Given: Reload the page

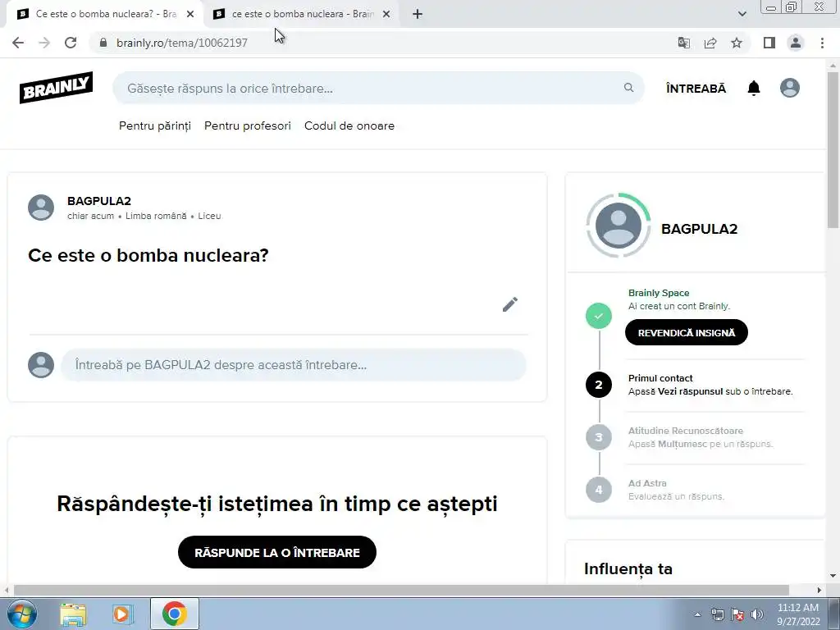Looking at the screenshot, I should pos(71,43).
